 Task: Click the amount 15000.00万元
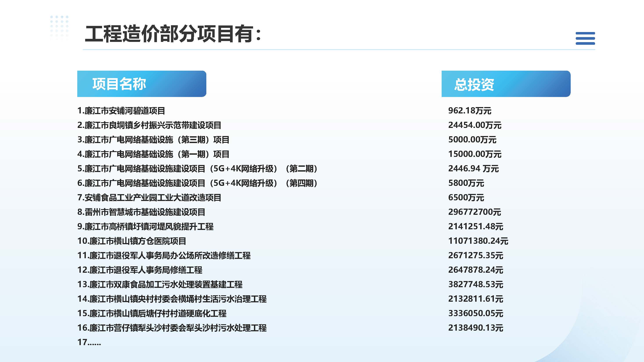coord(475,154)
